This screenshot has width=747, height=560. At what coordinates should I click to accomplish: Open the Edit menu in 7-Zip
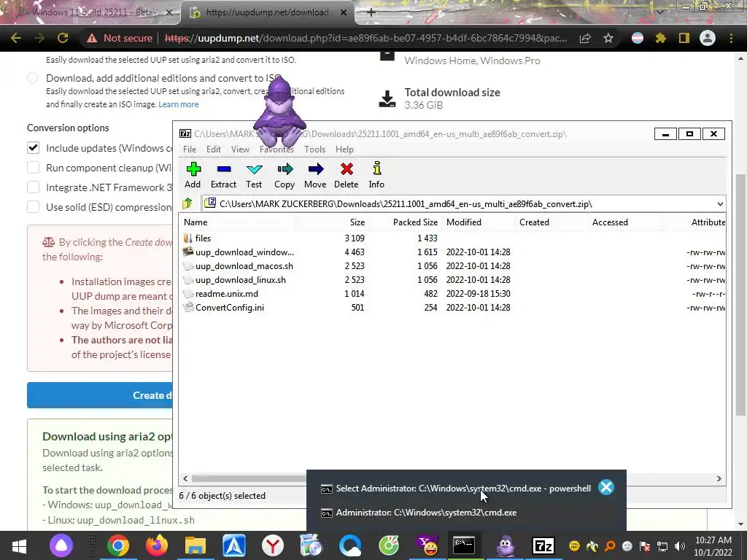click(x=214, y=149)
